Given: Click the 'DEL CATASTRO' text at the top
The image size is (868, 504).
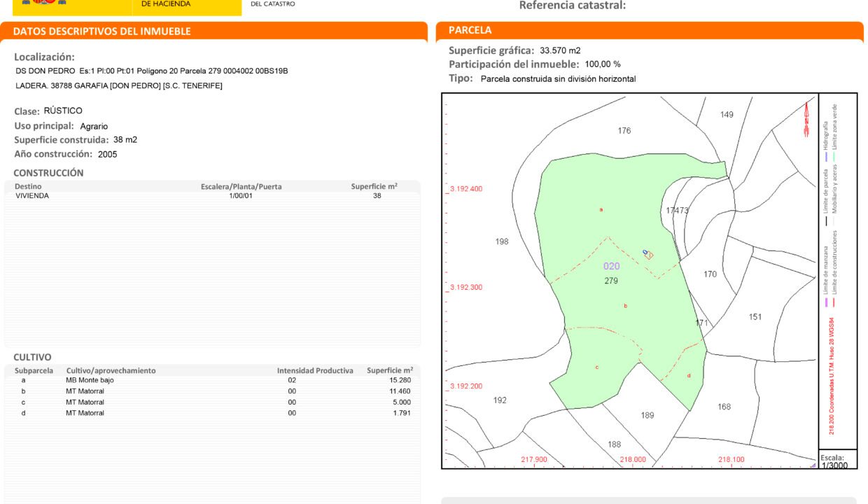Looking at the screenshot, I should pyautogui.click(x=273, y=3).
